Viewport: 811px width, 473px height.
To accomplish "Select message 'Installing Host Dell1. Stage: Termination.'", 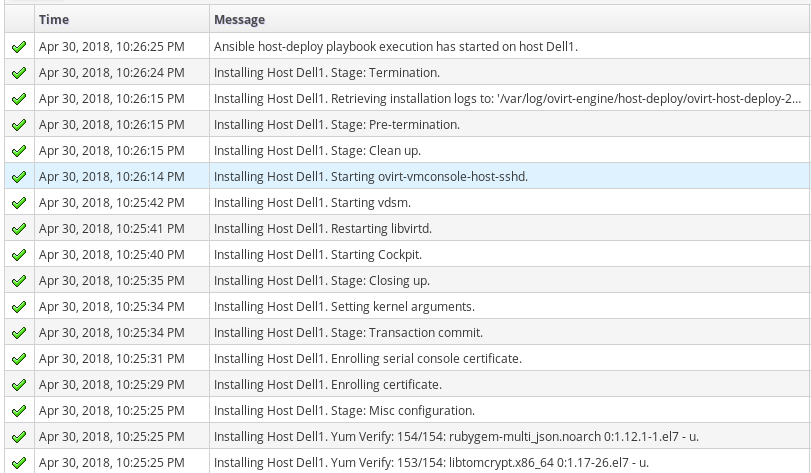I will tap(327, 73).
